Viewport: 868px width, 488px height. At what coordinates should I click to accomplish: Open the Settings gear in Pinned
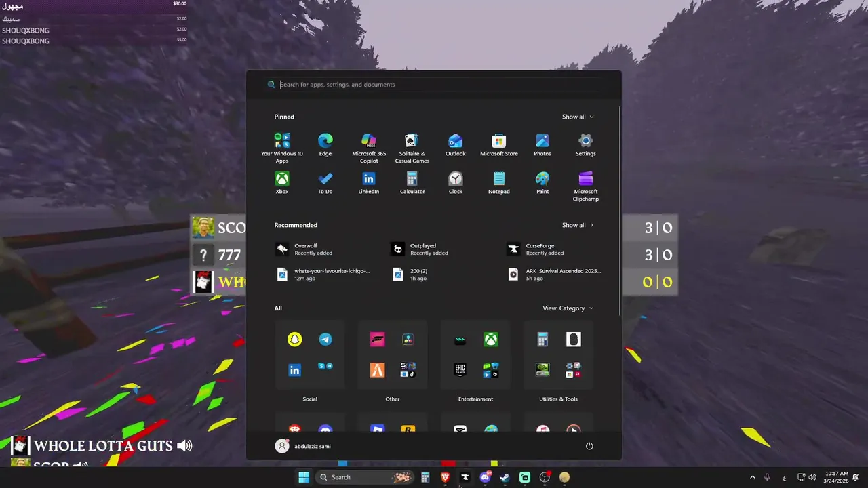coord(586,145)
